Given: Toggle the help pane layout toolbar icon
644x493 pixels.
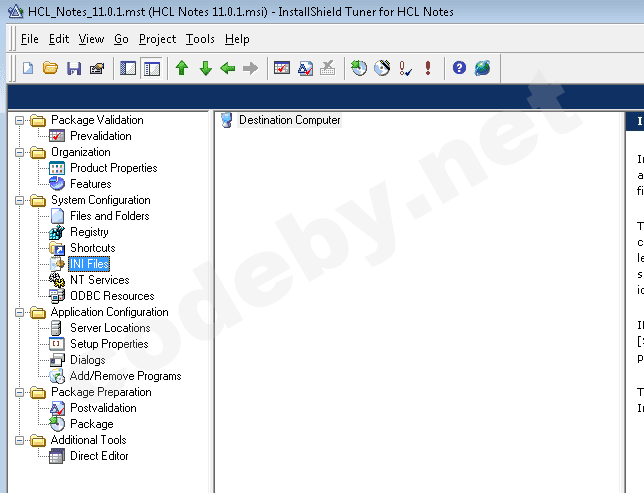Looking at the screenshot, I should [152, 68].
